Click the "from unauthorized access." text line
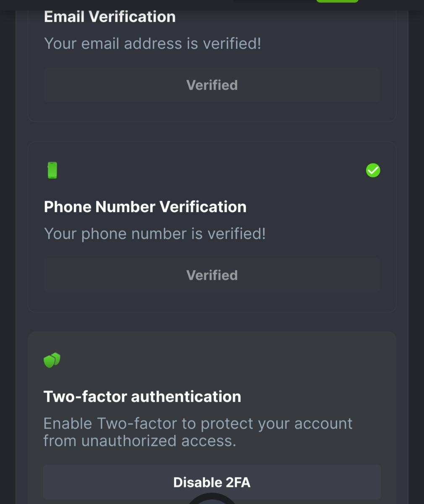This screenshot has width=424, height=504. (139, 441)
